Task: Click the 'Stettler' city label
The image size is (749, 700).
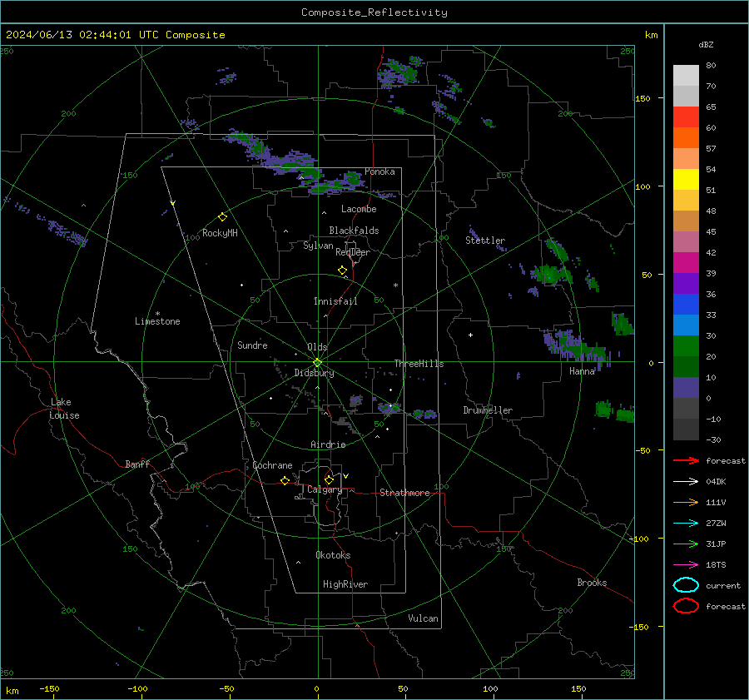Action: click(485, 241)
